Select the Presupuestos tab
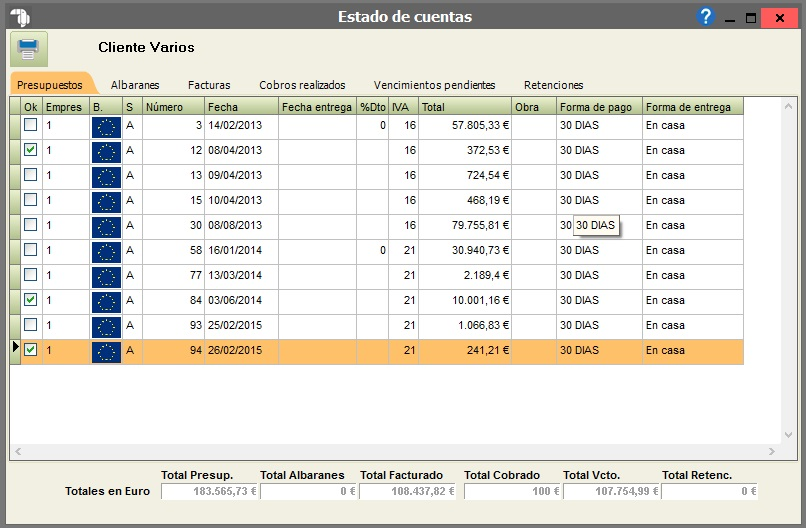This screenshot has height=528, width=806. coord(50,85)
